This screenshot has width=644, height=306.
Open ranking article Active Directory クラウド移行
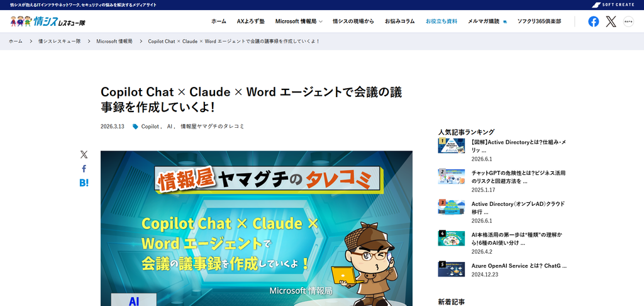click(x=519, y=208)
